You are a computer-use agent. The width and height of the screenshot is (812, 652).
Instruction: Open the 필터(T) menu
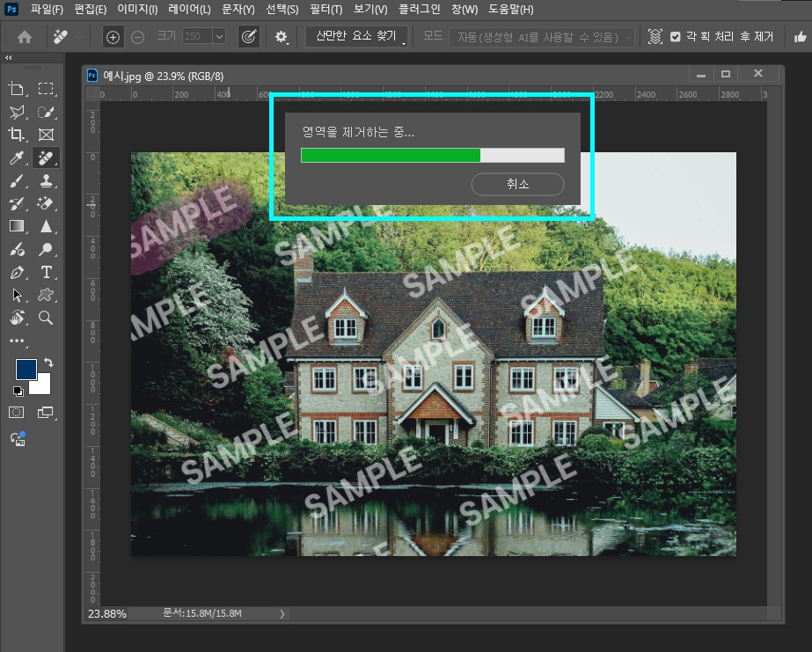326,10
